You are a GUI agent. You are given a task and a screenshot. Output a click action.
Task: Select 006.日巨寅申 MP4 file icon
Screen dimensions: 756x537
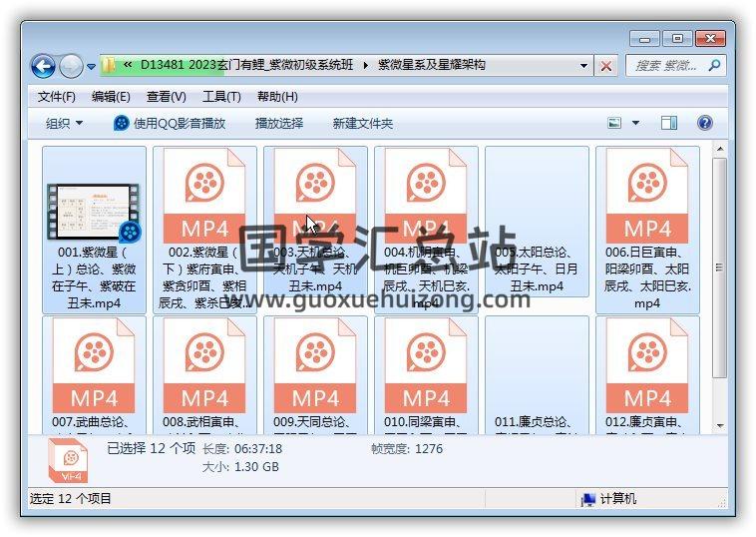point(647,197)
